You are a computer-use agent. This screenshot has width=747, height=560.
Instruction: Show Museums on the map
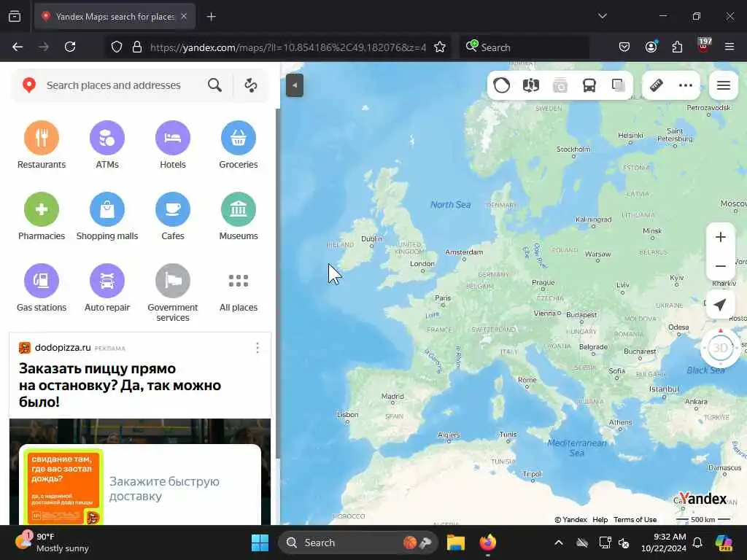239,216
